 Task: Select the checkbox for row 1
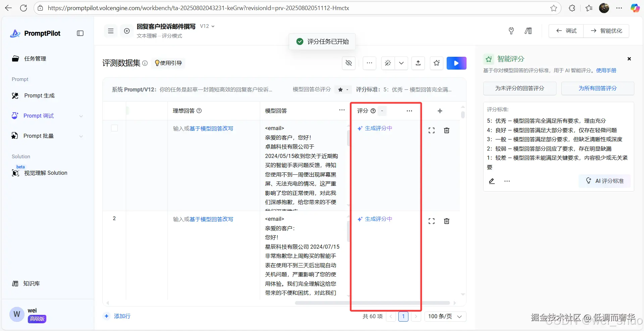pos(114,128)
